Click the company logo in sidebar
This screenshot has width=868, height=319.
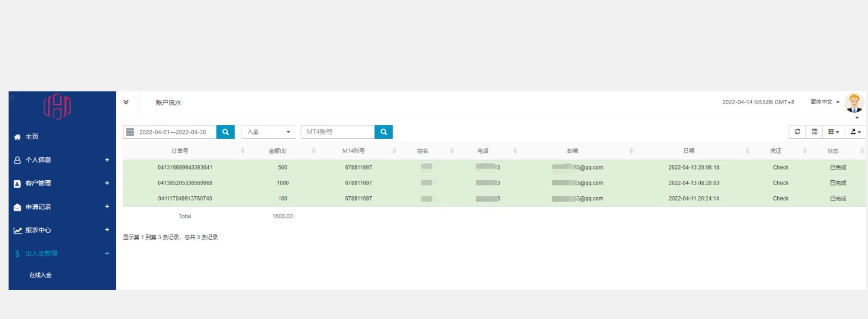pyautogui.click(x=57, y=106)
